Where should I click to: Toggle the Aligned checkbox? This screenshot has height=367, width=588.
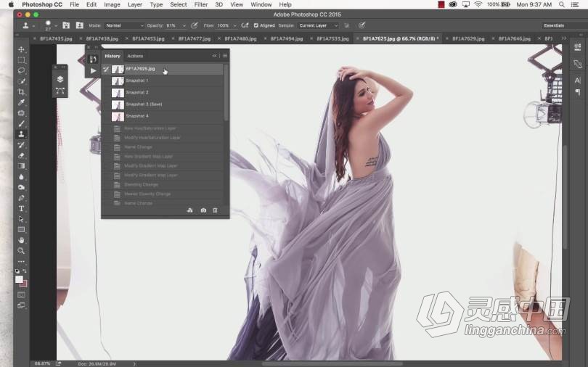pyautogui.click(x=256, y=25)
